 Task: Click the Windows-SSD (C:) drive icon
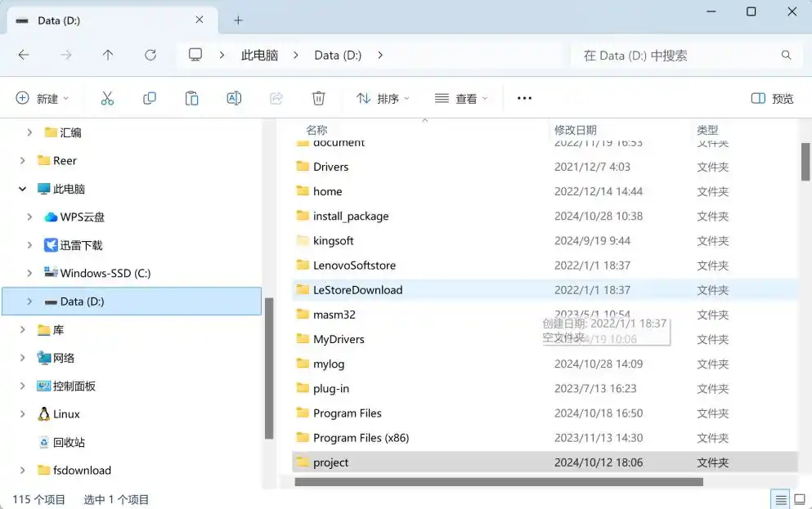[51, 272]
